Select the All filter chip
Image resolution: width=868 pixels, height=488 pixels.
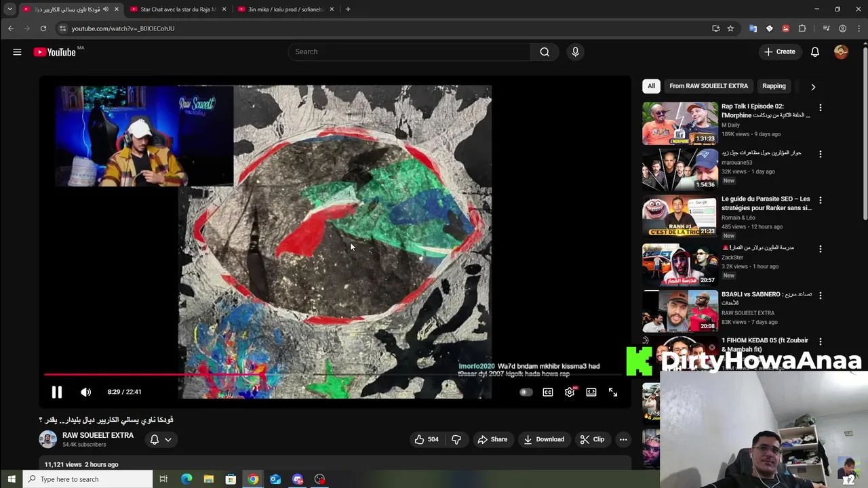(651, 86)
